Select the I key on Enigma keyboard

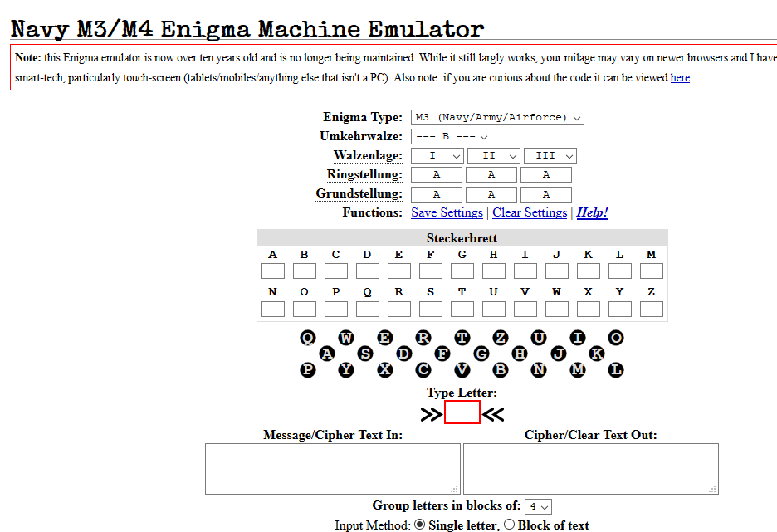pos(577,338)
